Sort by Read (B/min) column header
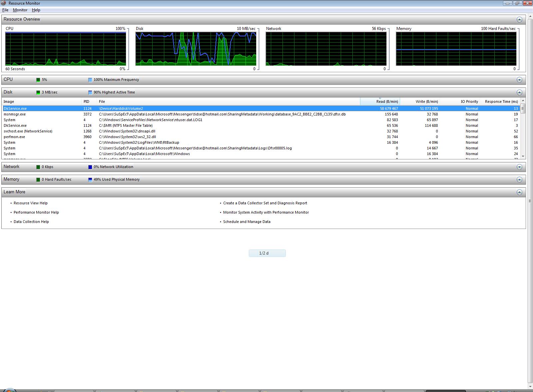Viewport: 533px width, 392px height. pyautogui.click(x=380, y=101)
